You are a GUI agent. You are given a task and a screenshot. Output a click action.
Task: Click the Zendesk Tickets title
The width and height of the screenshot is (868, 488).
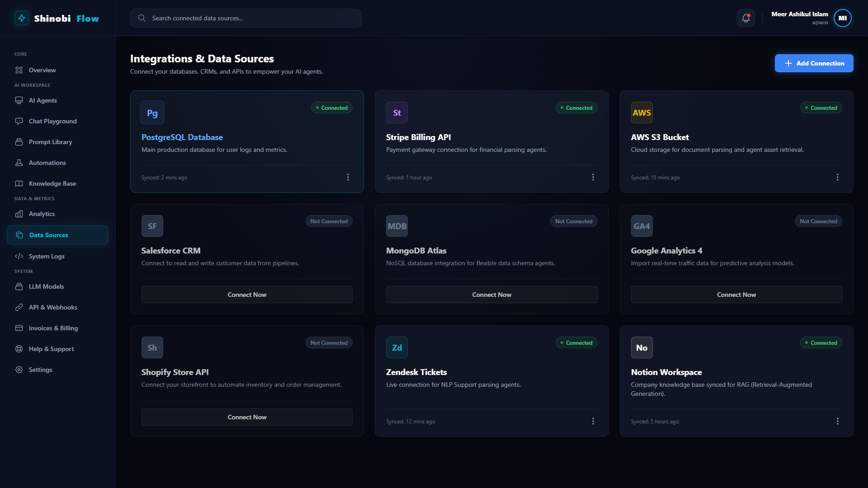(x=416, y=372)
